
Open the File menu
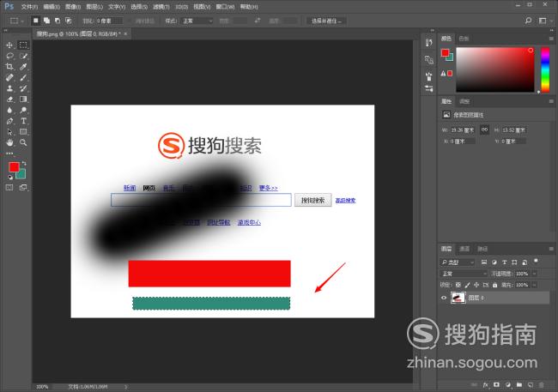pos(29,7)
